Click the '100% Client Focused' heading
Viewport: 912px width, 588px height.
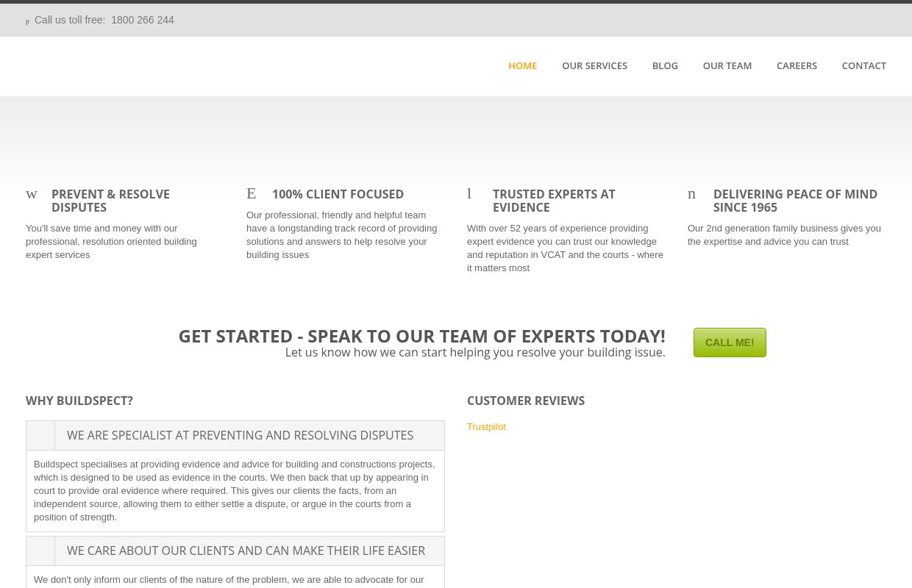coord(338,194)
